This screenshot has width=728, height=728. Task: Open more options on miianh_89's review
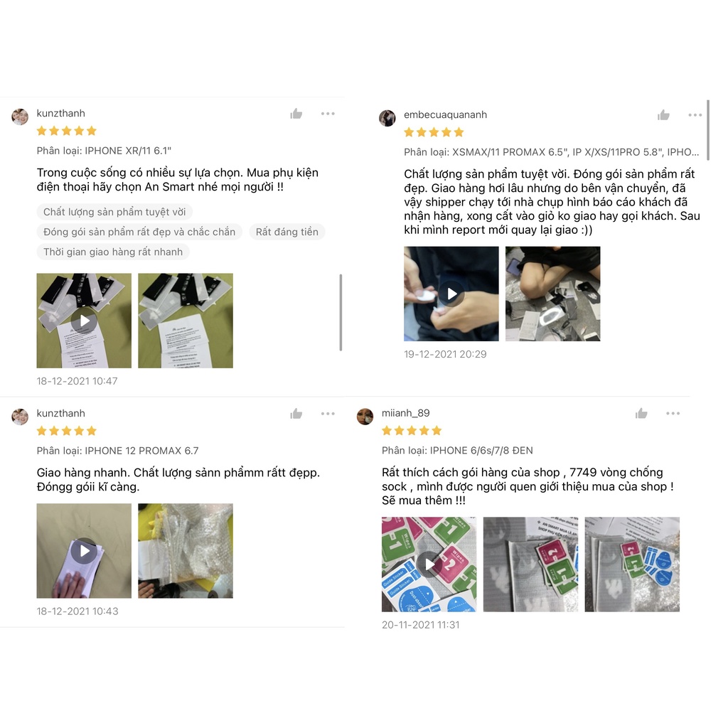pos(673,413)
